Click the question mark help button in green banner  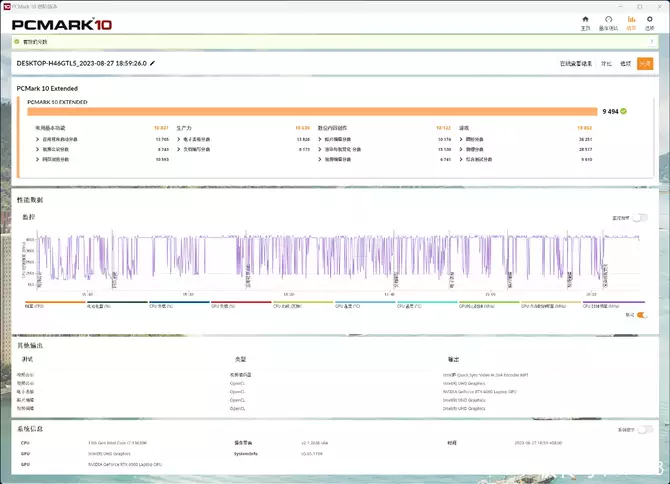tap(652, 42)
